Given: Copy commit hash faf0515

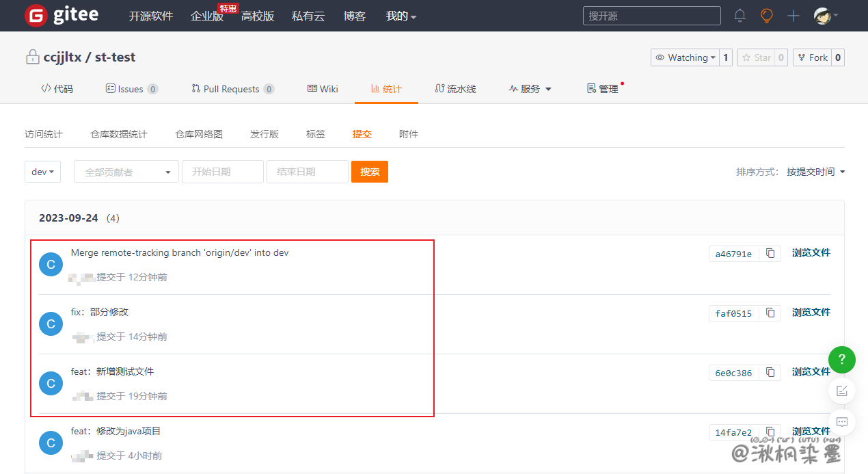Looking at the screenshot, I should 770,313.
